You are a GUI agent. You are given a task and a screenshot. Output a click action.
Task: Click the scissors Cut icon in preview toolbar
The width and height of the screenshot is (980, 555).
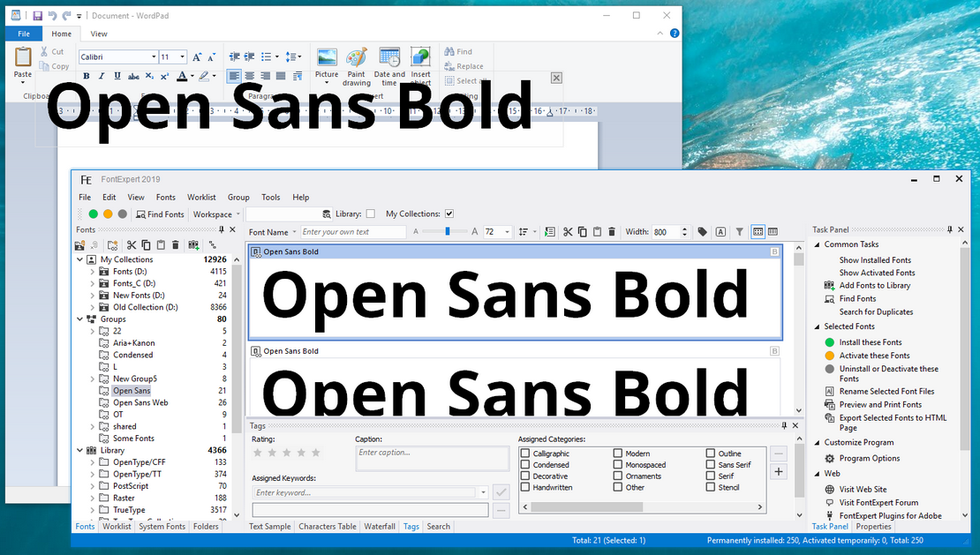click(x=568, y=231)
